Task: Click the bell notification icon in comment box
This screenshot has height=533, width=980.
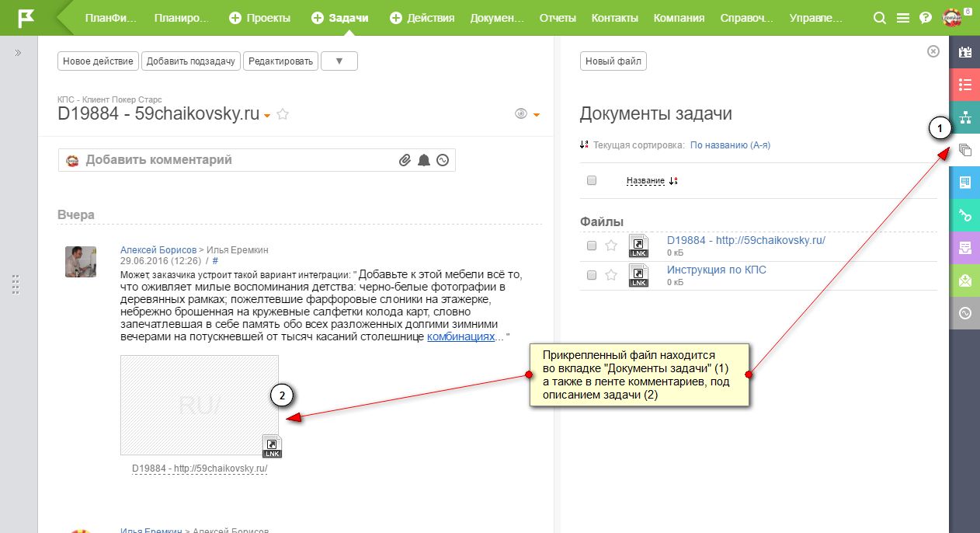Action: [x=424, y=160]
